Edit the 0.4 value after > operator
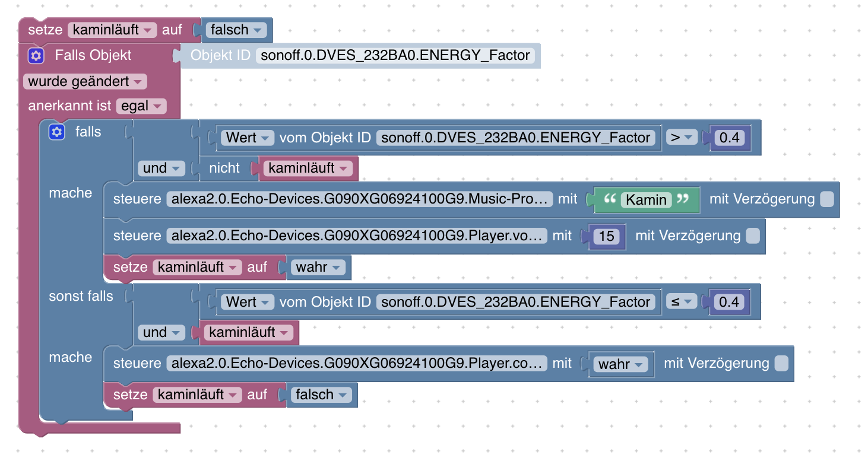This screenshot has width=868, height=458. click(x=729, y=138)
